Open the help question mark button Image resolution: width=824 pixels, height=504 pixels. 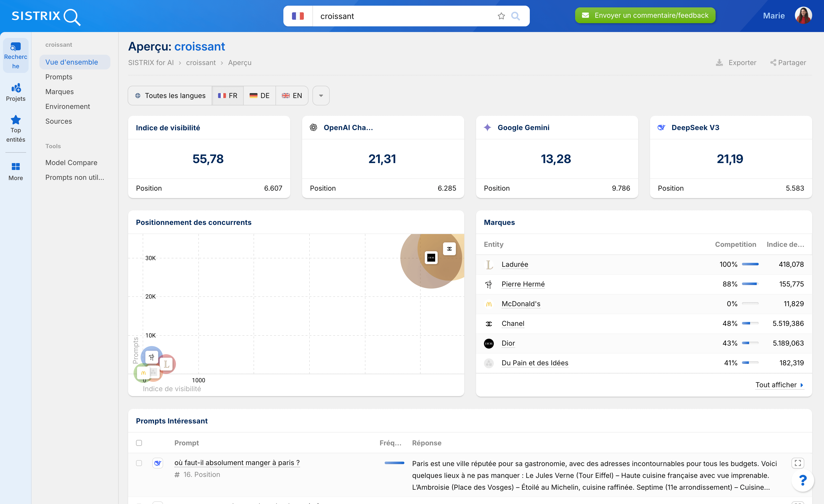click(x=803, y=480)
